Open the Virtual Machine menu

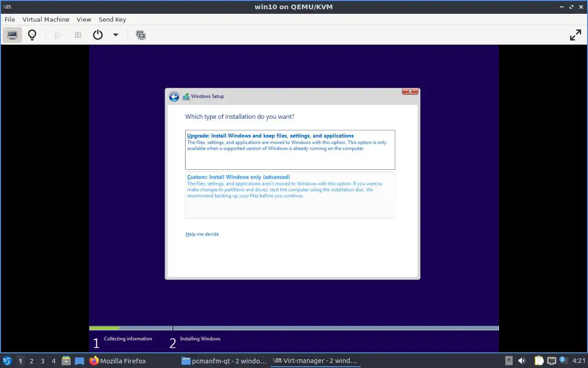(x=46, y=19)
